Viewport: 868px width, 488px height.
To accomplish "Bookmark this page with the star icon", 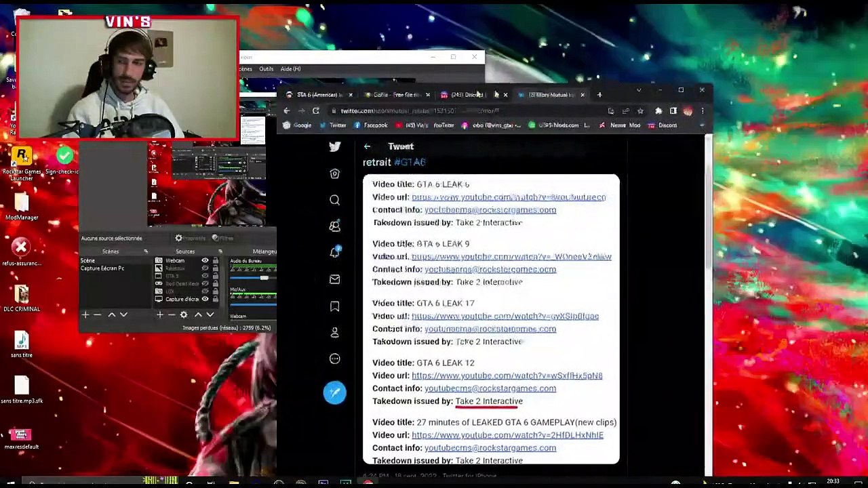I will pyautogui.click(x=640, y=111).
